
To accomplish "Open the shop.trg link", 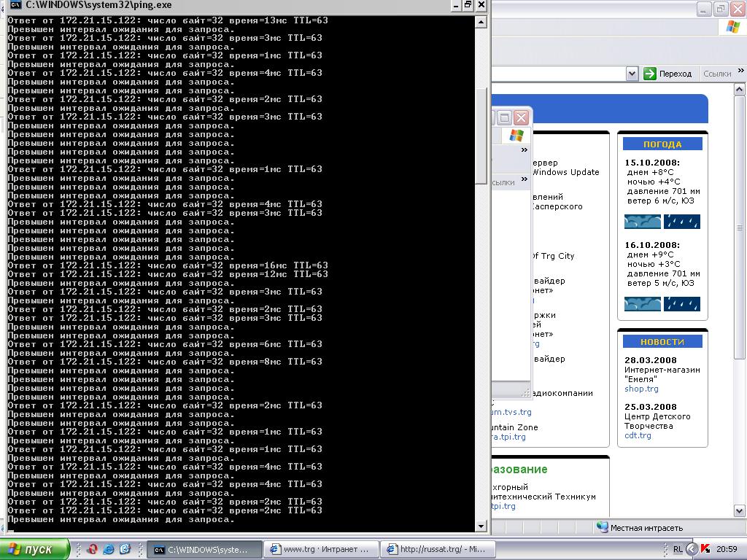I will point(641,389).
